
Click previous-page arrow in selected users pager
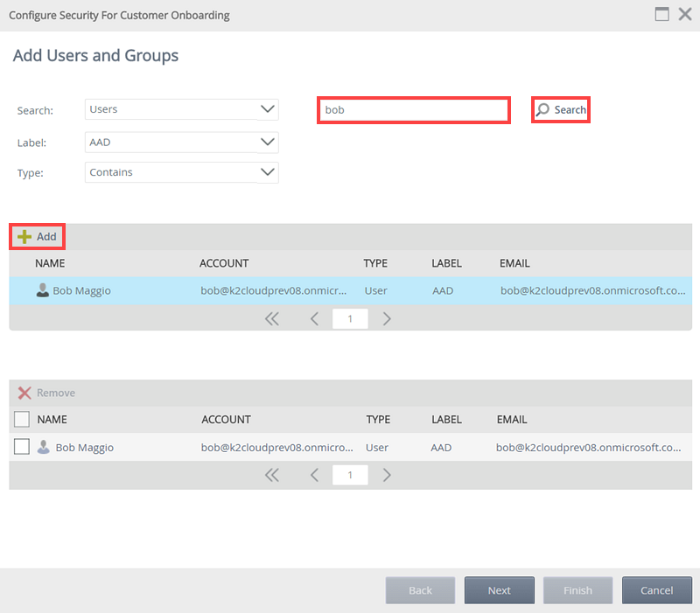[x=314, y=475]
